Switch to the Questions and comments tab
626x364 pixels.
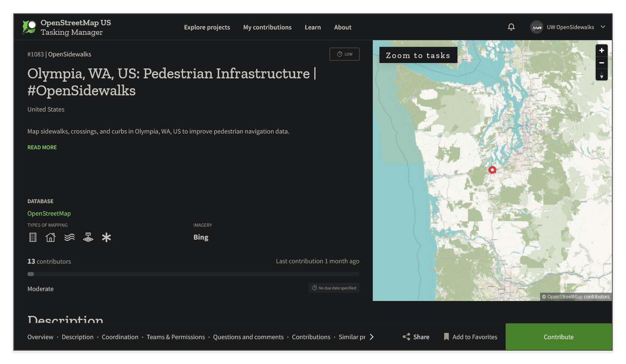pyautogui.click(x=248, y=337)
